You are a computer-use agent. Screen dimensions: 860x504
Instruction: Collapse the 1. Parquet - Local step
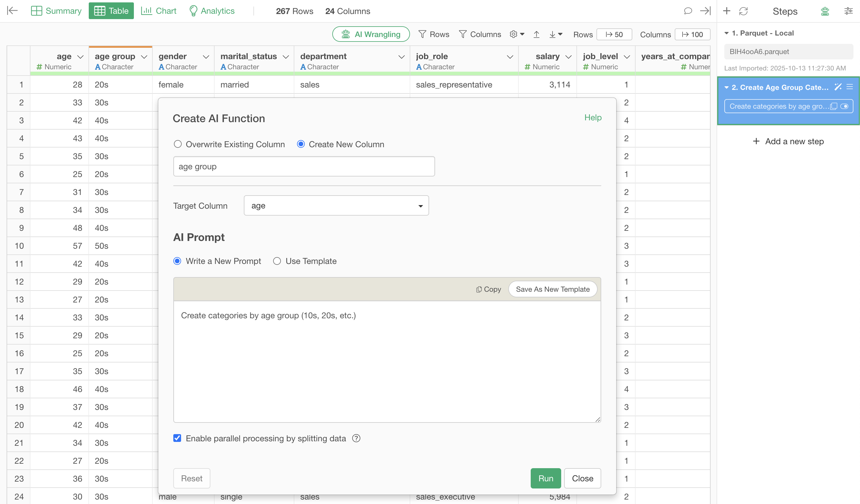726,33
